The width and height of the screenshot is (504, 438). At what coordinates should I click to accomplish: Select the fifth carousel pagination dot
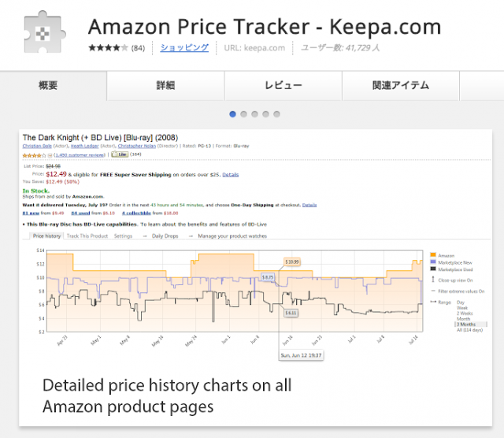point(277,114)
